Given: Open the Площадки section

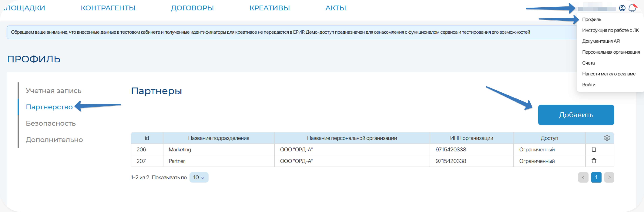Looking at the screenshot, I should 24,8.
